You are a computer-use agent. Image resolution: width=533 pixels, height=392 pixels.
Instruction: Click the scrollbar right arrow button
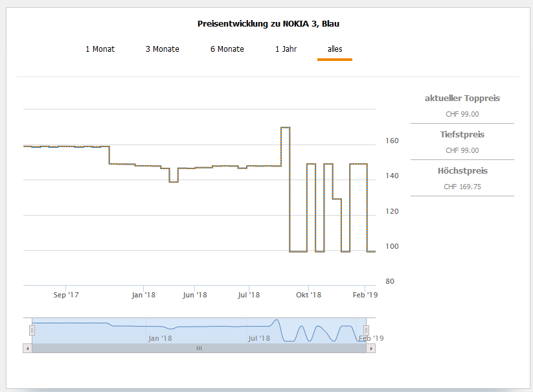click(x=371, y=348)
